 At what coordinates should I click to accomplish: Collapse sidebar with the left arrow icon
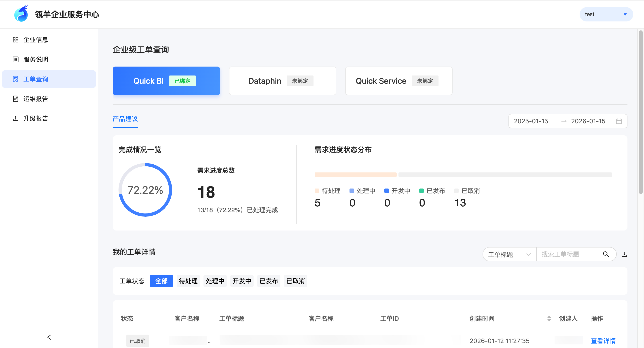[49, 337]
